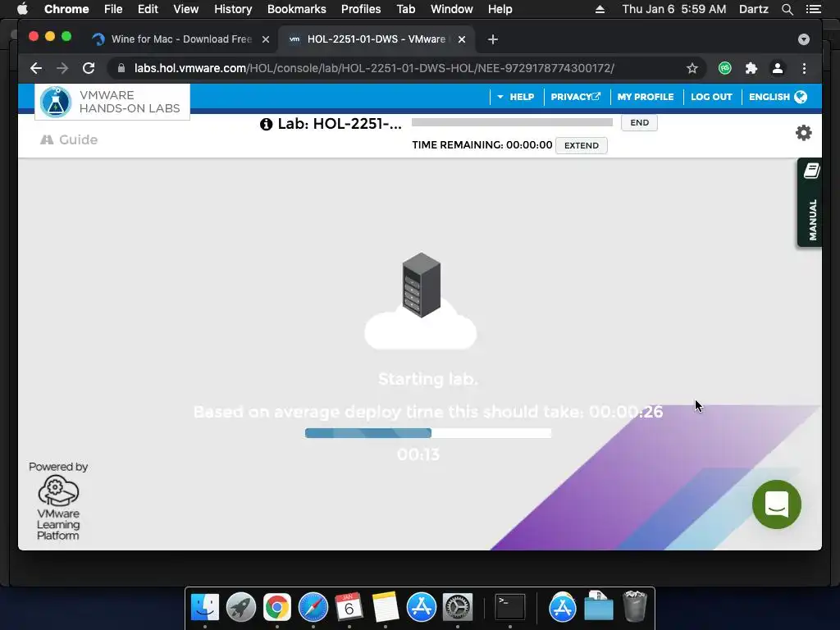The height and width of the screenshot is (630, 840).
Task: Click the lock icon in address bar
Action: 121,68
